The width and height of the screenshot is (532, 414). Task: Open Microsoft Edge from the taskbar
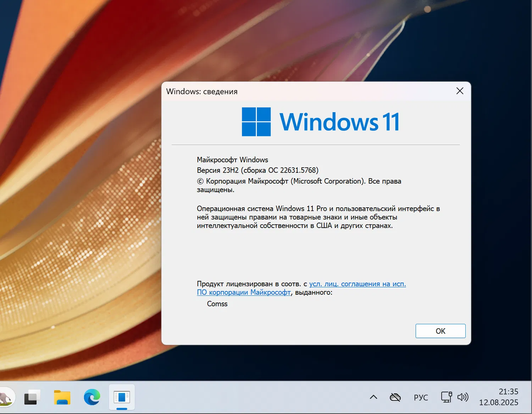[x=92, y=397]
